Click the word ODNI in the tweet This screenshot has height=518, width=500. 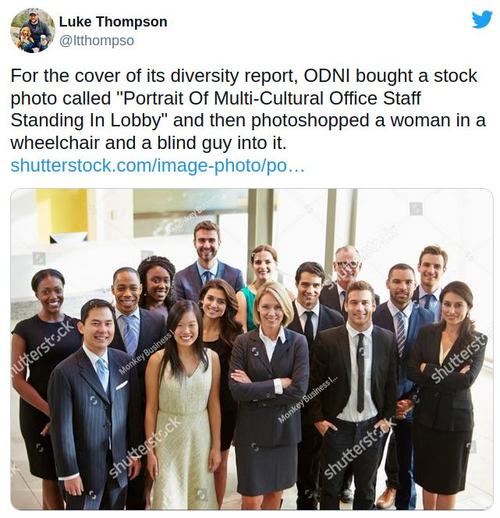(326, 76)
